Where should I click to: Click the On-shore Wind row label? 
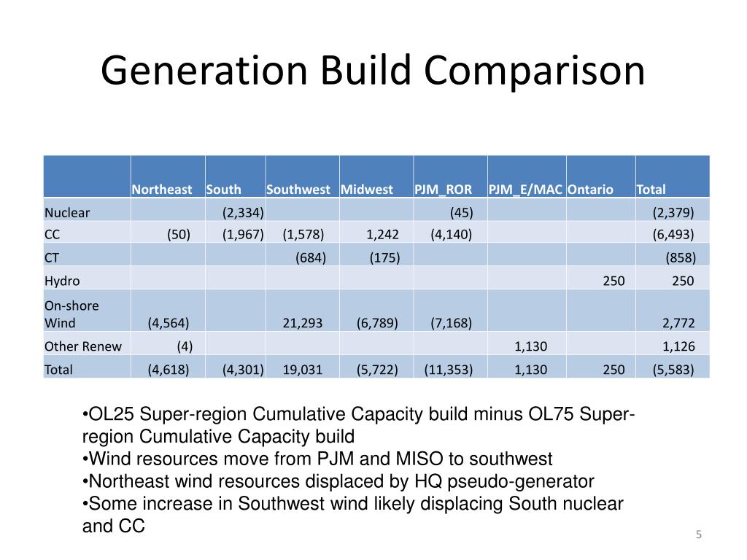click(71, 314)
